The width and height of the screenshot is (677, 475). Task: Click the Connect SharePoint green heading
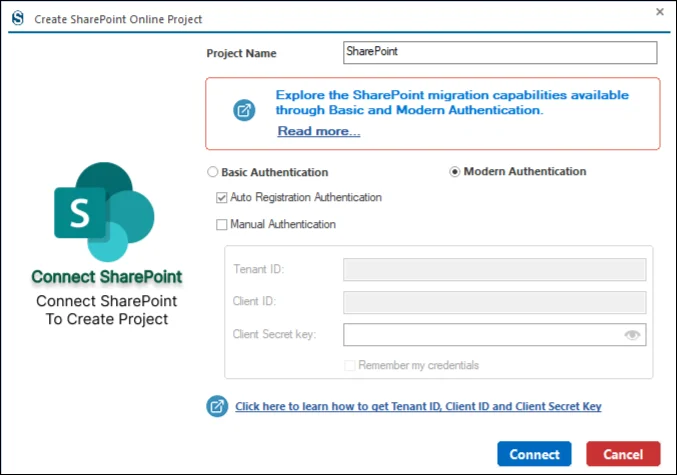(107, 277)
